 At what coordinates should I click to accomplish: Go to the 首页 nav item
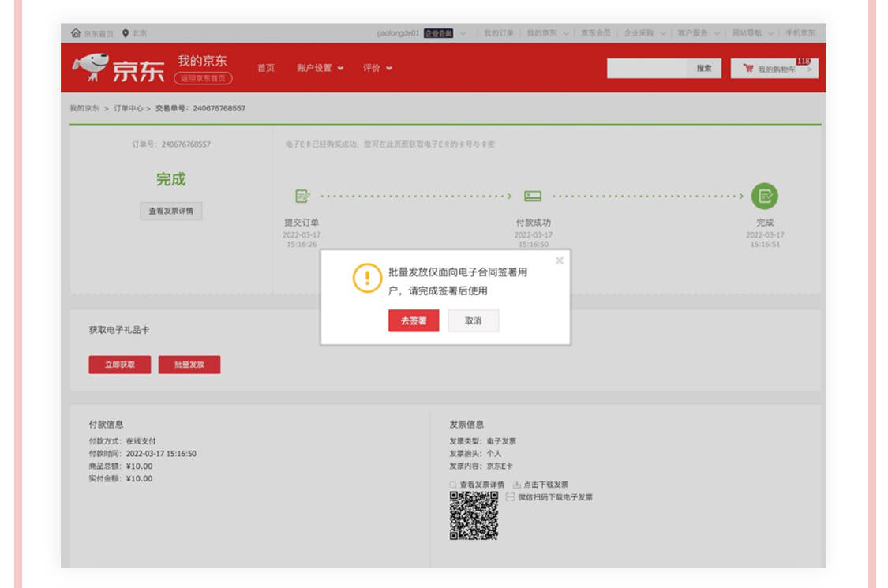point(265,68)
